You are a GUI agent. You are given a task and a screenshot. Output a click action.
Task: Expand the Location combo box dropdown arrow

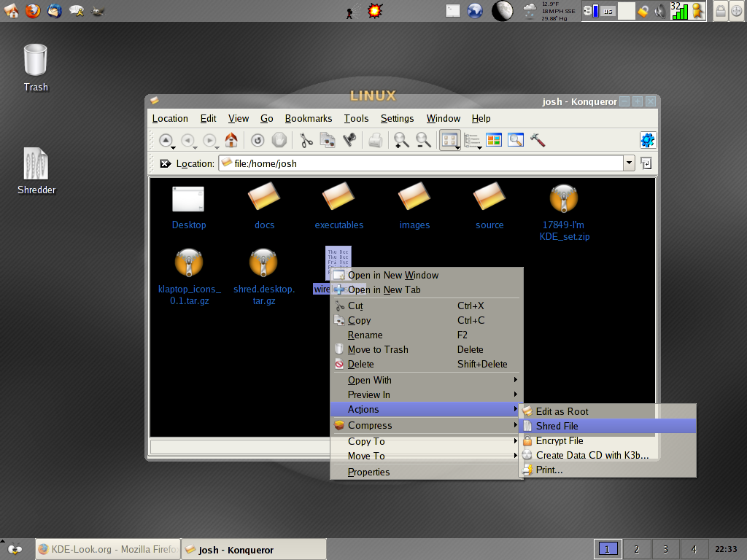[629, 163]
